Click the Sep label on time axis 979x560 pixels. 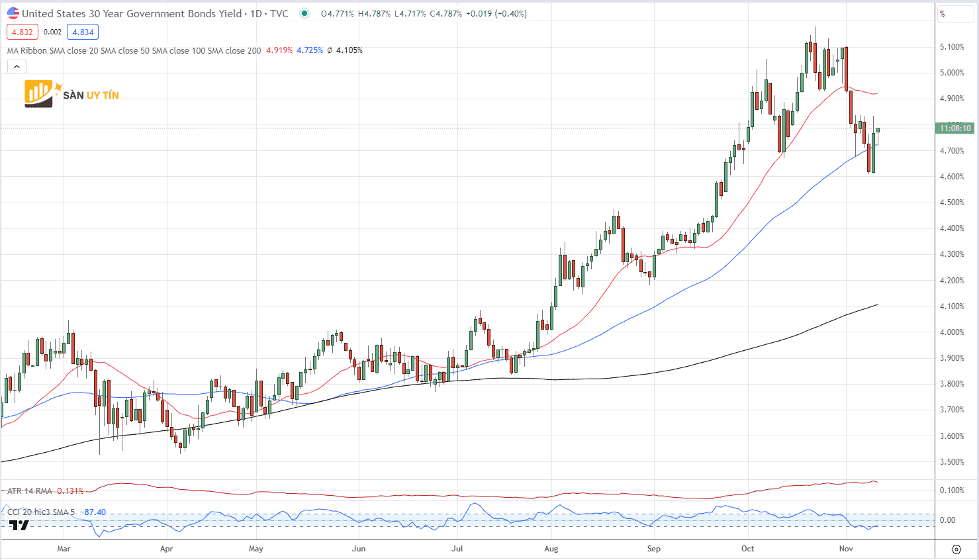tap(653, 549)
